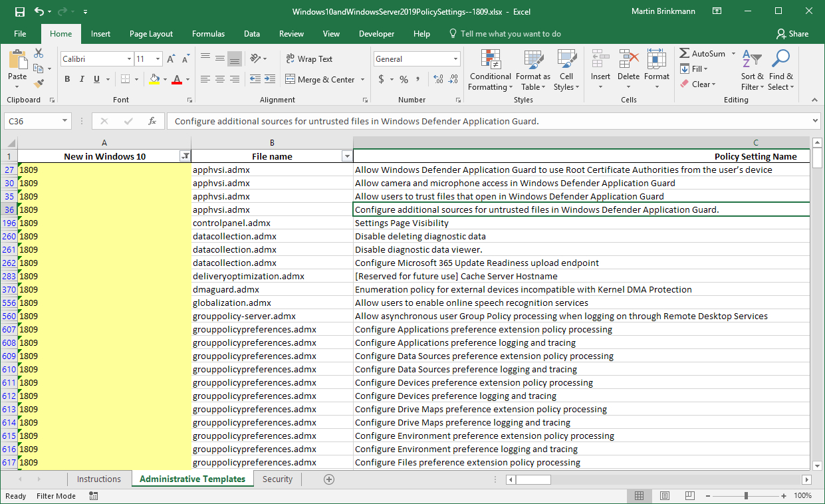Toggle Italic text formatting

click(82, 79)
